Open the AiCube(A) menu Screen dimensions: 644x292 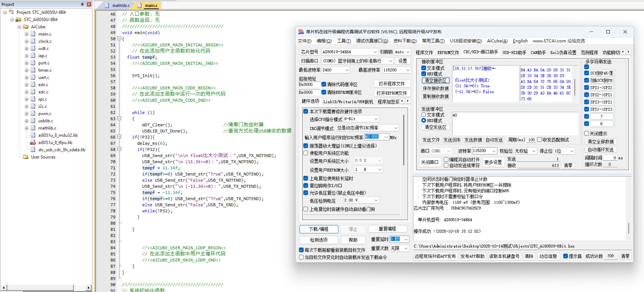[x=497, y=41]
